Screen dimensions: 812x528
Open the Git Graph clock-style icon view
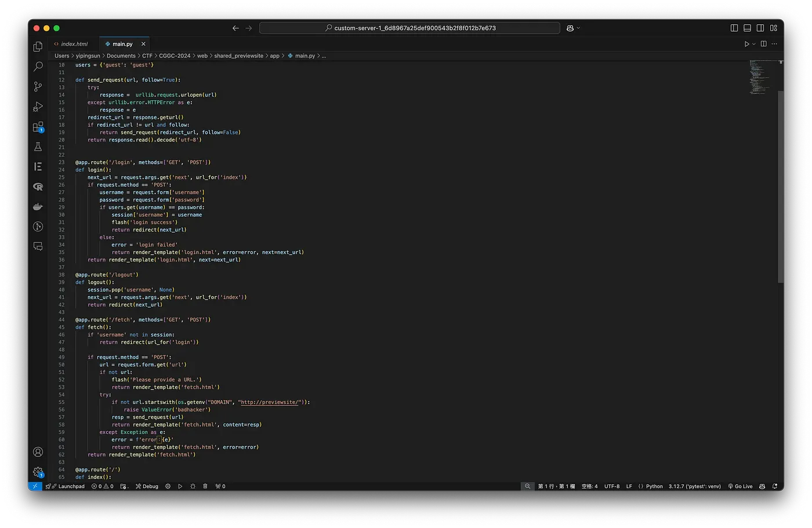[x=38, y=227]
